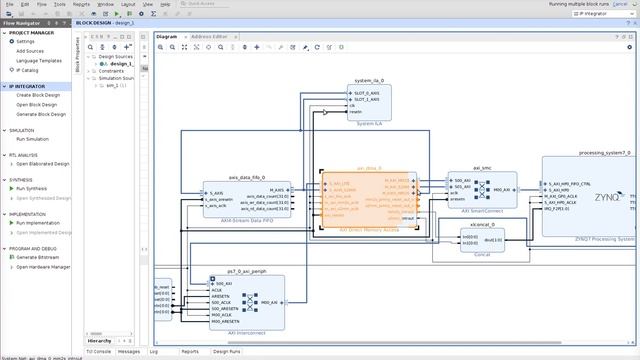Expand Open Elaborated Design entry
The width and height of the screenshot is (640, 360).
pos(12,164)
